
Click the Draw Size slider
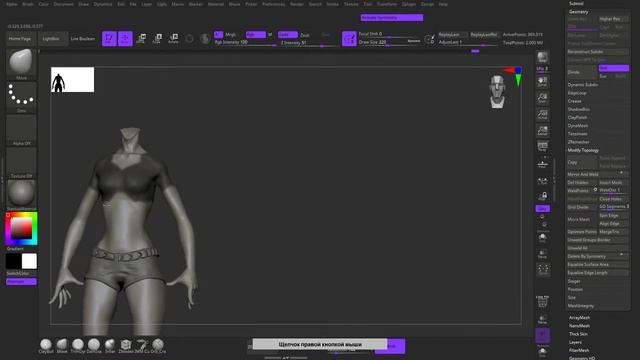click(390, 42)
